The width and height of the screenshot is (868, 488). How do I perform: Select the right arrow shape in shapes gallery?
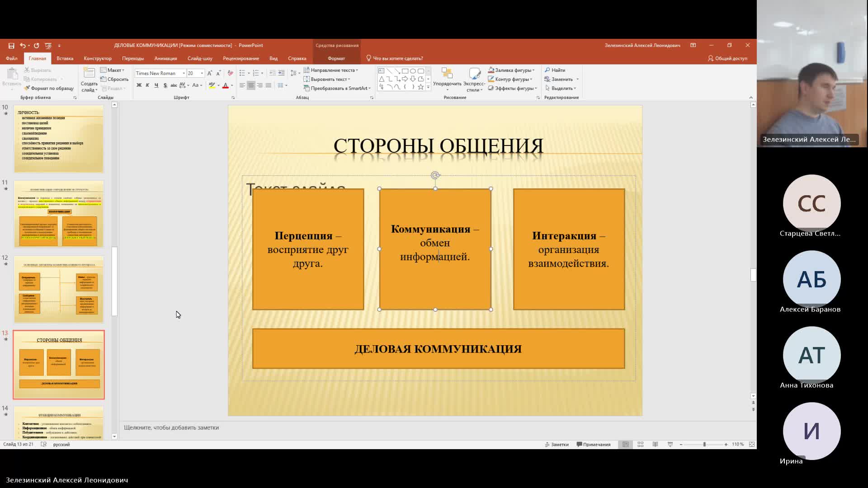(x=405, y=79)
